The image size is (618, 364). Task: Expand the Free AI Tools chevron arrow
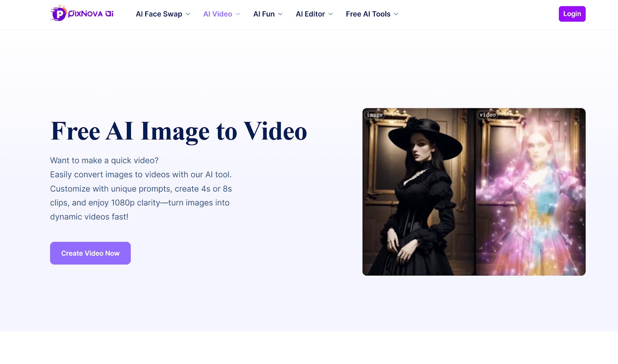click(x=396, y=14)
